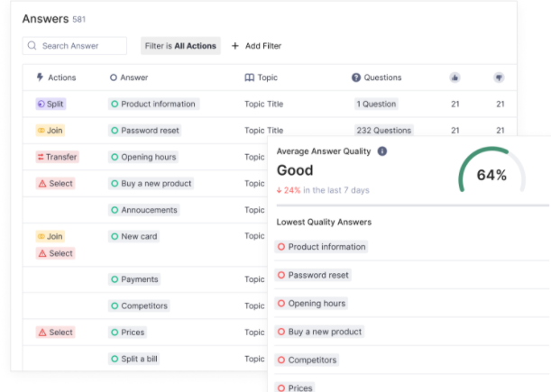The image size is (551, 392).
Task: Click the question mark icon beside Questions
Action: coord(356,77)
